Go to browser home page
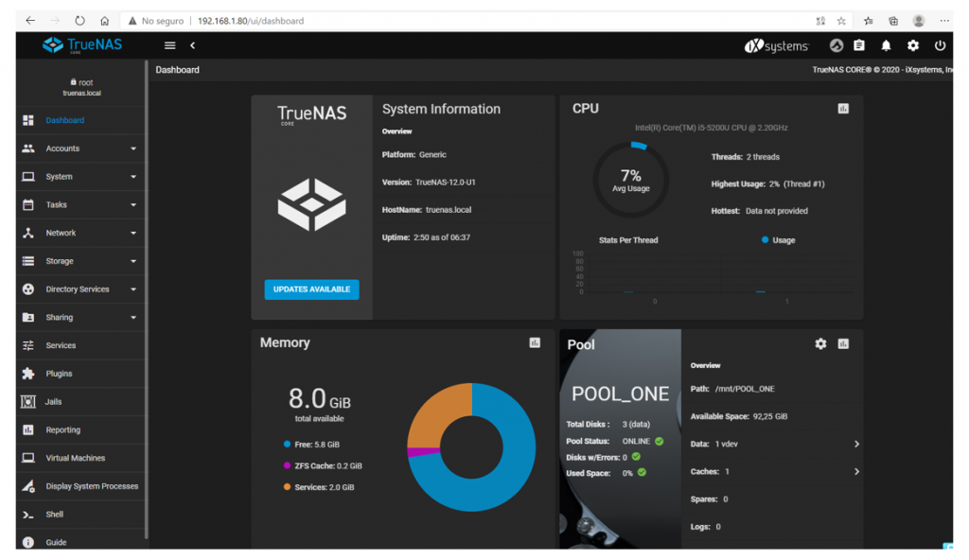The width and height of the screenshot is (969, 560). tap(104, 21)
